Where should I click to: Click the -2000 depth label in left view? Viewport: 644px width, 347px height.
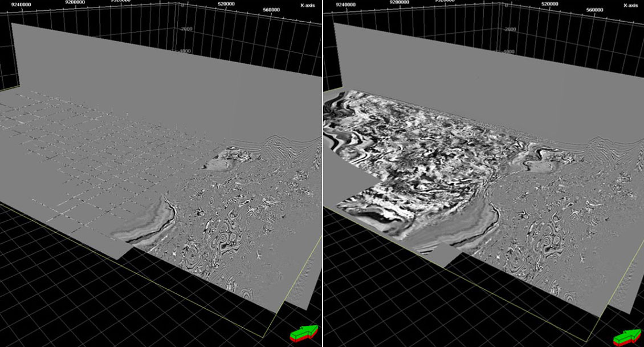(x=186, y=29)
